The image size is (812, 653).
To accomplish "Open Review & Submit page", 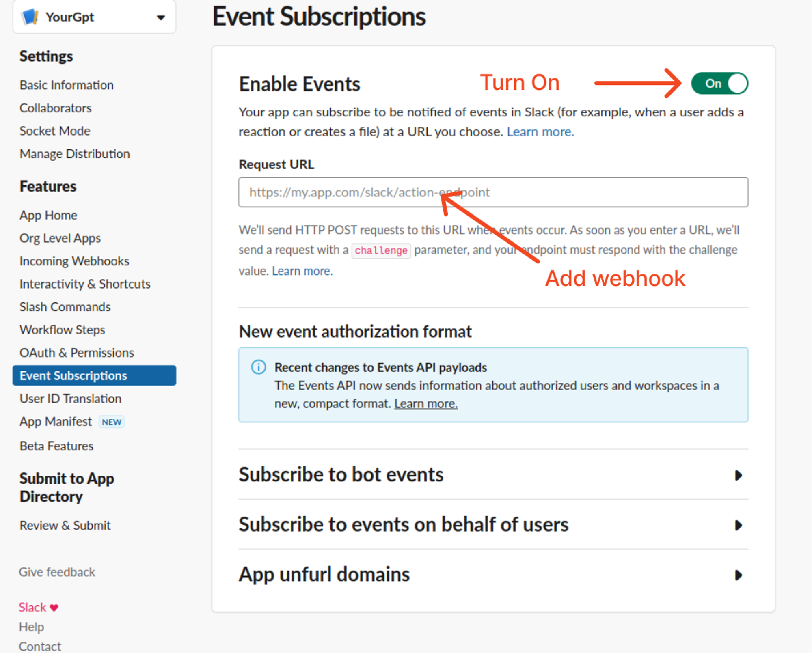I will 65,526.
